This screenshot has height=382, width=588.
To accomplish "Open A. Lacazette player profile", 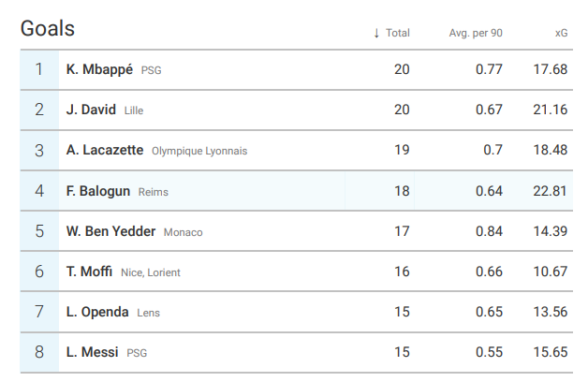I will pyautogui.click(x=105, y=150).
